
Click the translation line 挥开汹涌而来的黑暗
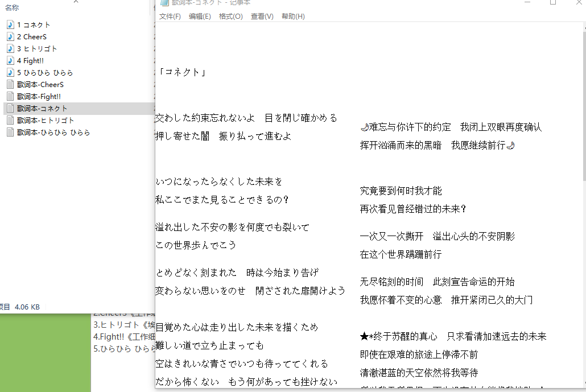[x=401, y=146]
